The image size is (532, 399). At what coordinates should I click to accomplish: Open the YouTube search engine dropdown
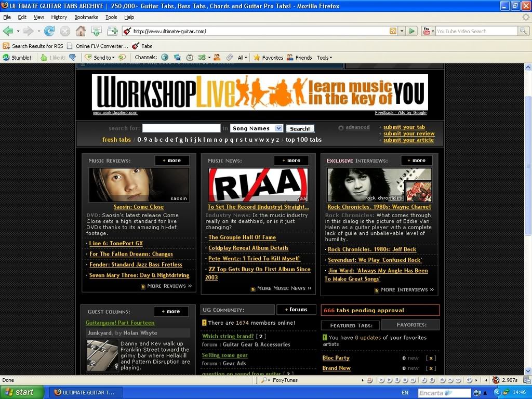click(x=428, y=31)
